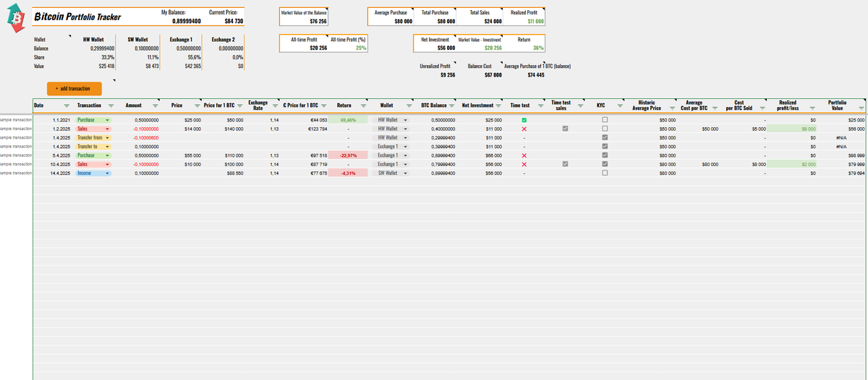Open the Net Investment column filter icon

[x=498, y=105]
